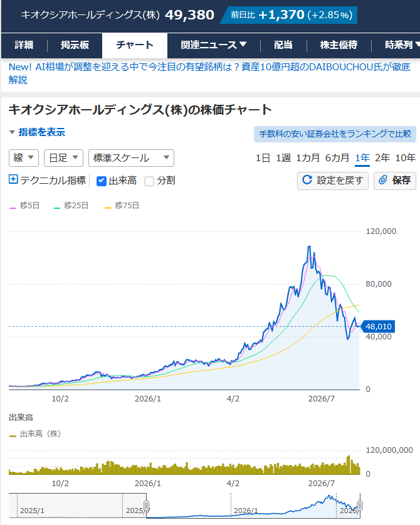
Task: Select the 1日 range
Action: [x=263, y=158]
